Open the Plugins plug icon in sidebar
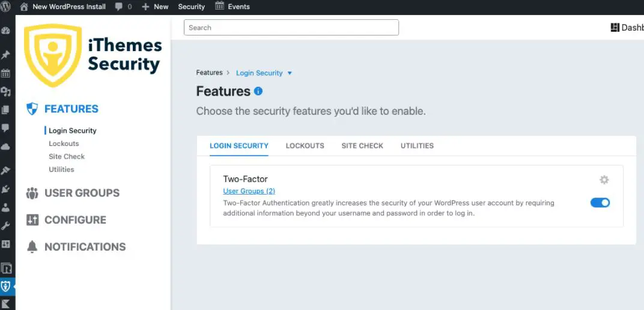The image size is (644, 310). tap(5, 189)
